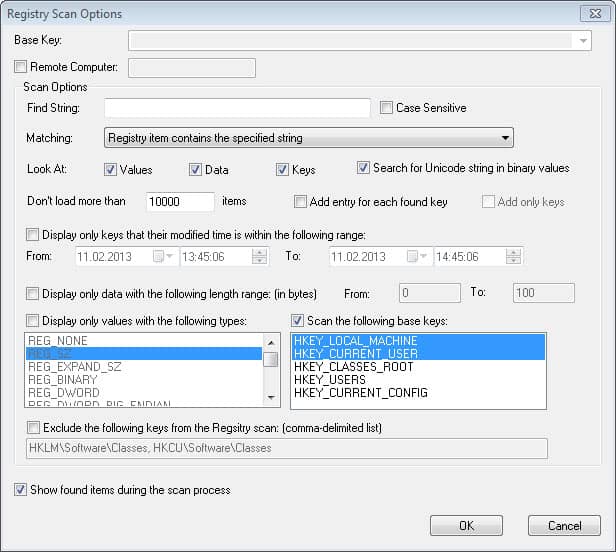Expand the Matching dropdown list
616x552 pixels.
click(x=309, y=138)
